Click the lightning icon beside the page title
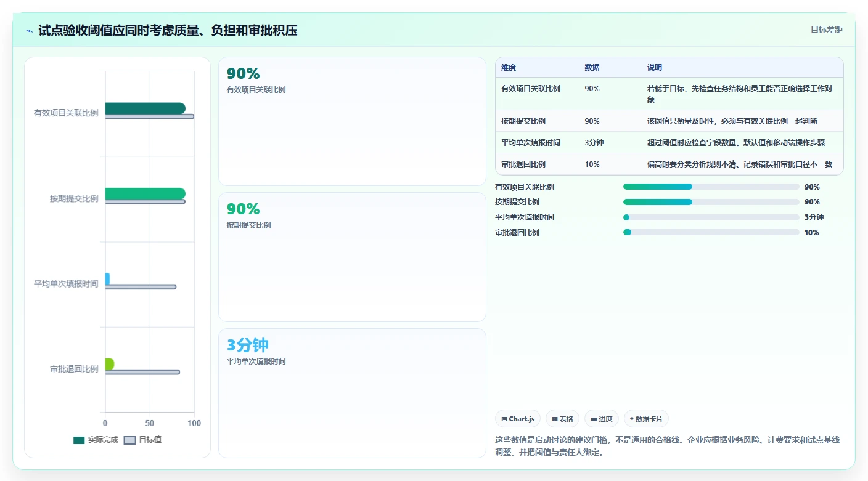Viewport: 868px width, 481px height. coord(30,30)
